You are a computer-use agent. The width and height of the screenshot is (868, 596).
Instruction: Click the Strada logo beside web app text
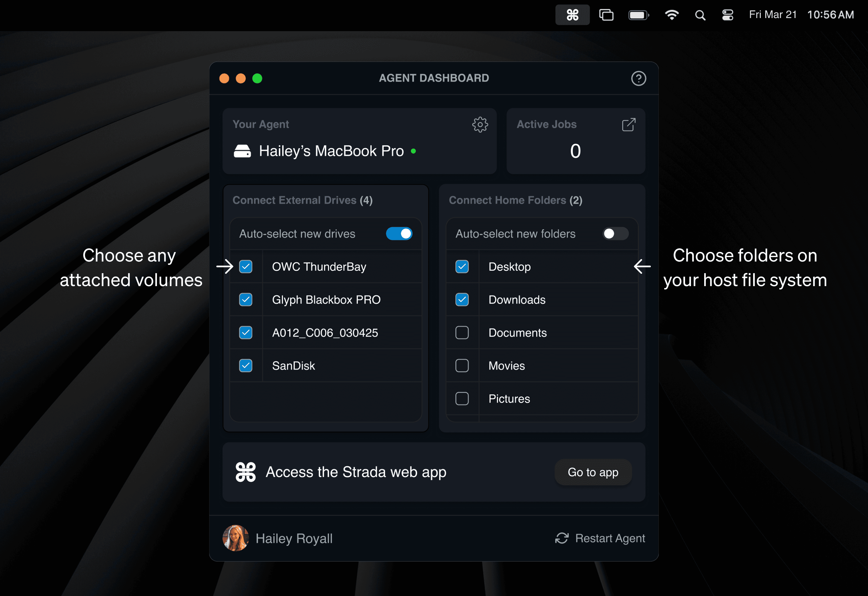(246, 472)
